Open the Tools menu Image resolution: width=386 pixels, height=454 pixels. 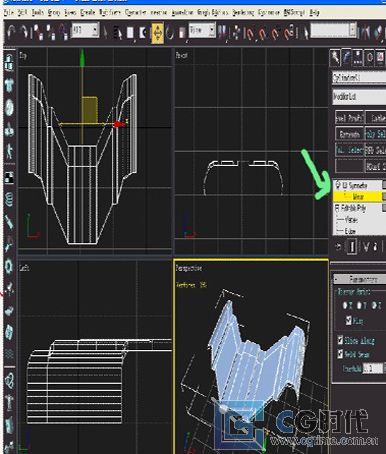[38, 13]
